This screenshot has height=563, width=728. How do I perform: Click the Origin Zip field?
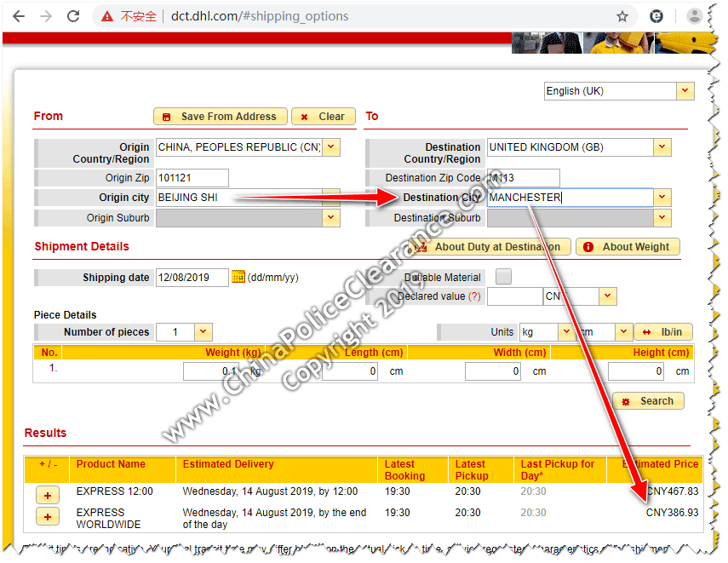192,178
